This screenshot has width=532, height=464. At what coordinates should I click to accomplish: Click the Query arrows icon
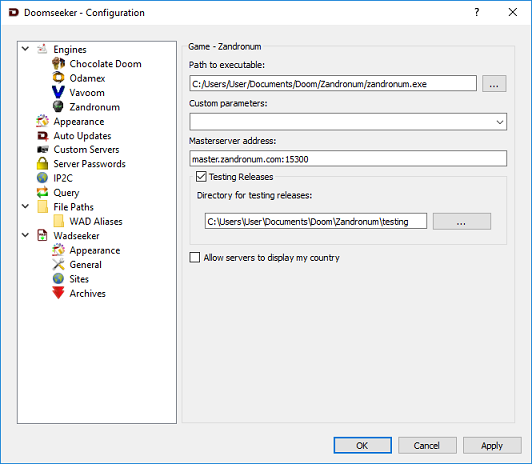tap(42, 192)
